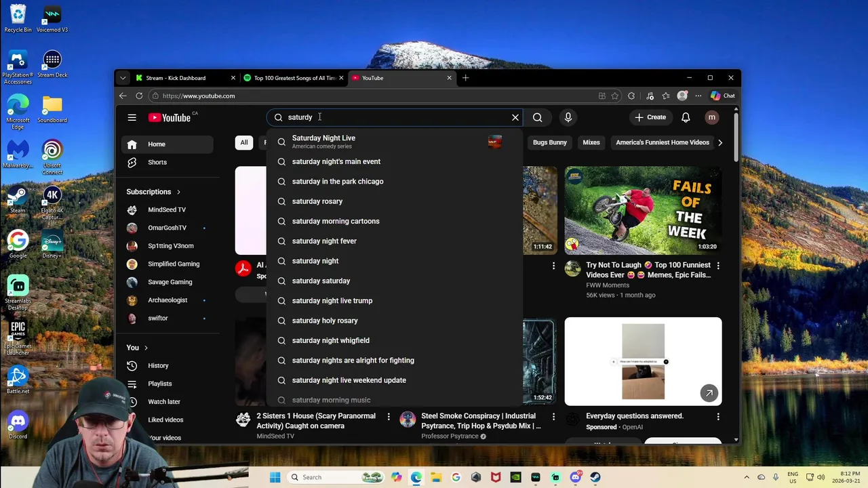Open options for the OpenAI sponsored ad
The width and height of the screenshot is (868, 488).
point(718,417)
